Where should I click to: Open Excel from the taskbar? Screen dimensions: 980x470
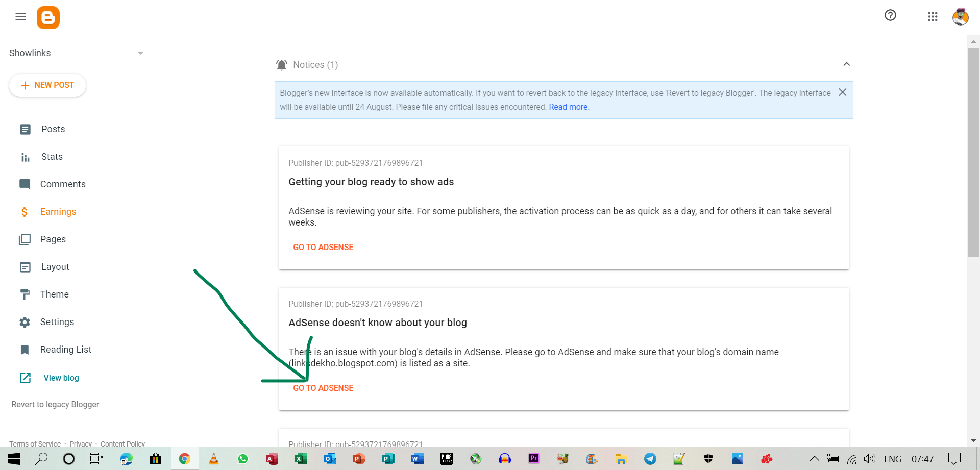[301, 459]
